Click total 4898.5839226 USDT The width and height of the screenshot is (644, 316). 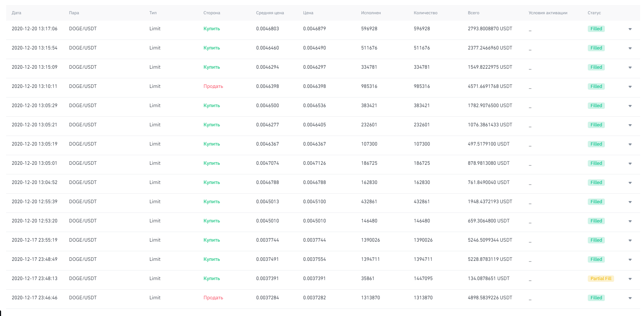coord(490,298)
